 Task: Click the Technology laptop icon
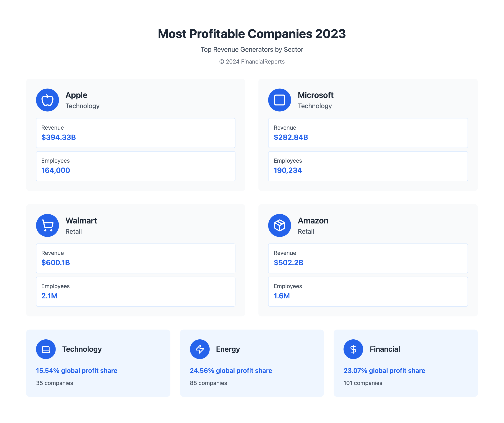[46, 349]
